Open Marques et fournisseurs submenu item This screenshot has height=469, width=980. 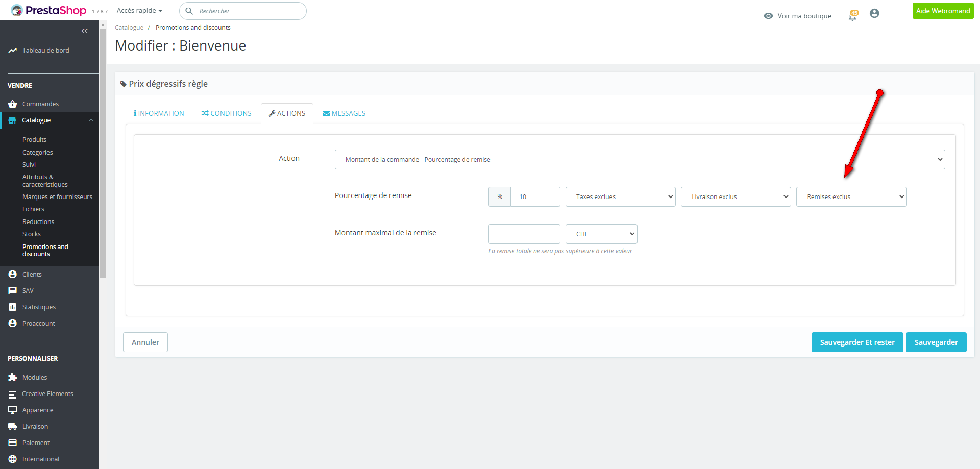(x=57, y=197)
